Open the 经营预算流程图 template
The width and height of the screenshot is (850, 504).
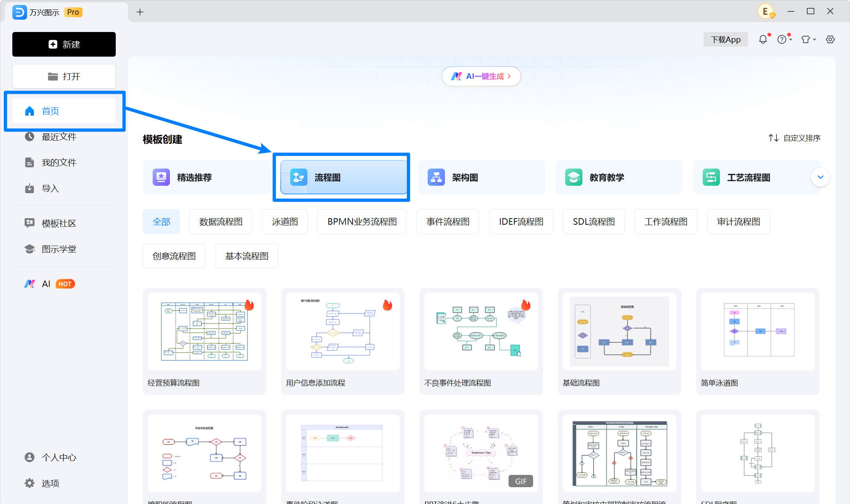click(204, 341)
